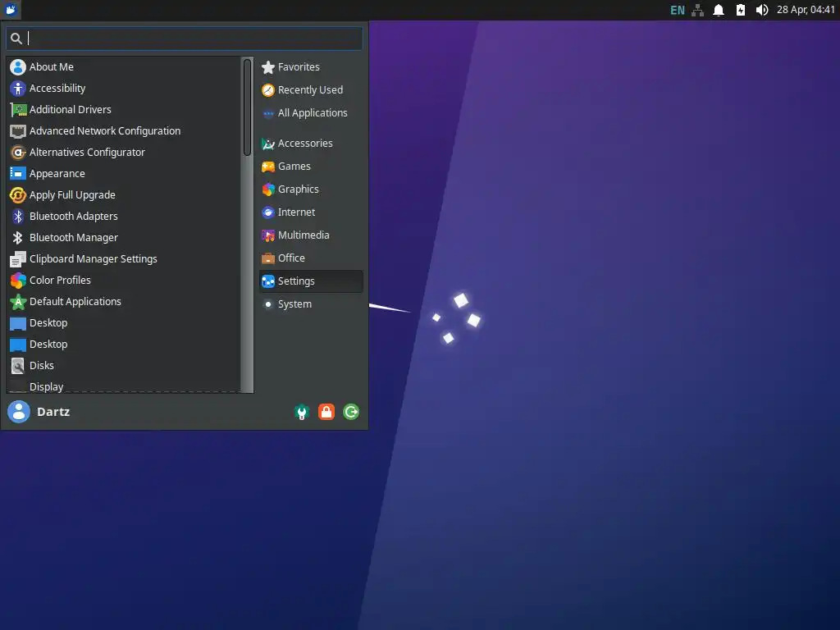Show All Applications category
This screenshot has width=840, height=630.
[311, 113]
